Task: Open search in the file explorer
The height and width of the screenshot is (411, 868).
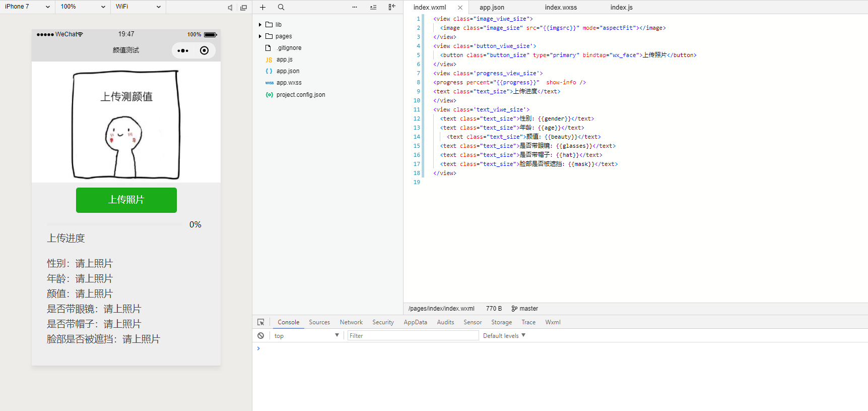Action: [x=281, y=7]
